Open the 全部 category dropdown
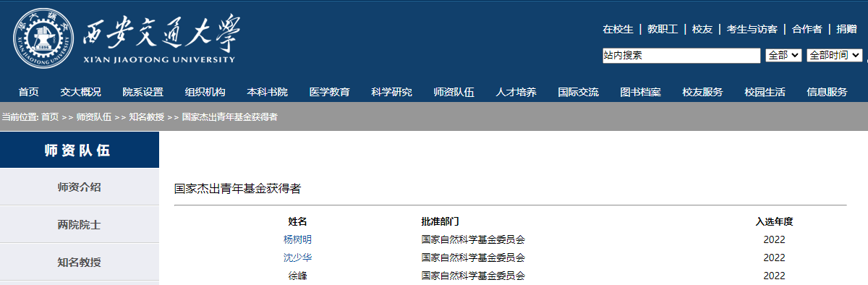868x285 pixels. point(783,55)
